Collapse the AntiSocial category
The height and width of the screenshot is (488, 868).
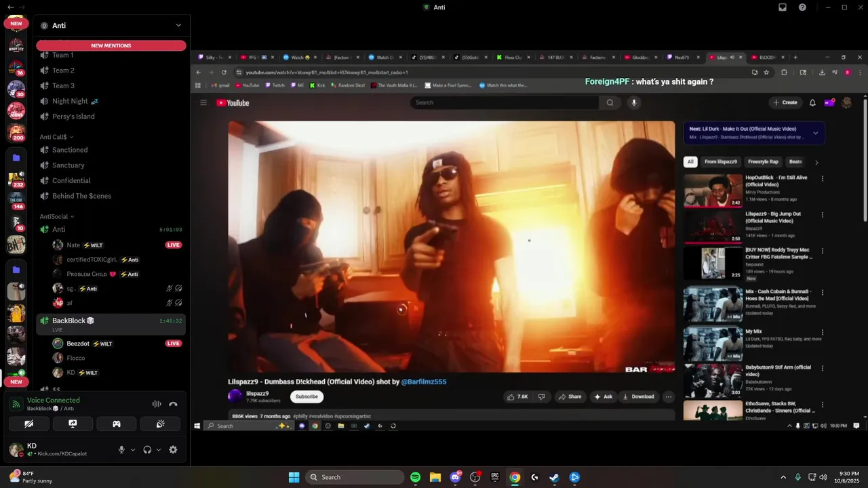coord(57,216)
